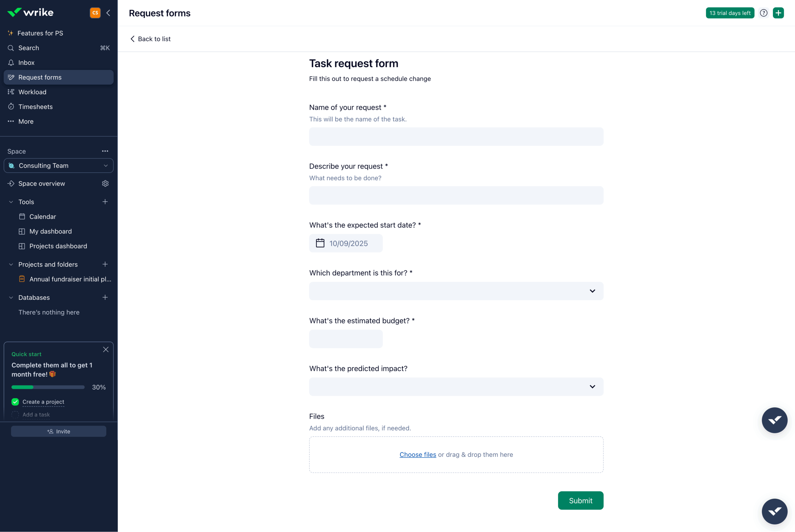Open the Inbox

click(x=26, y=62)
